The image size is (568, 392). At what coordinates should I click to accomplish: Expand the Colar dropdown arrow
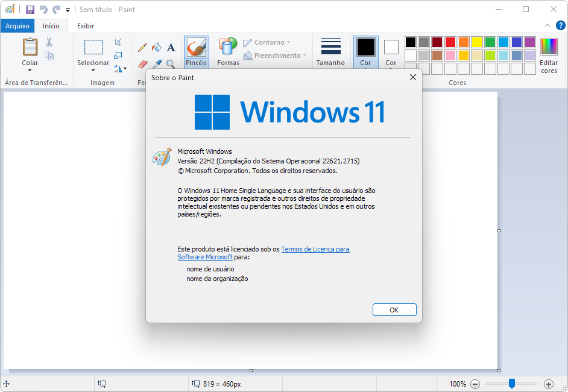coord(30,71)
